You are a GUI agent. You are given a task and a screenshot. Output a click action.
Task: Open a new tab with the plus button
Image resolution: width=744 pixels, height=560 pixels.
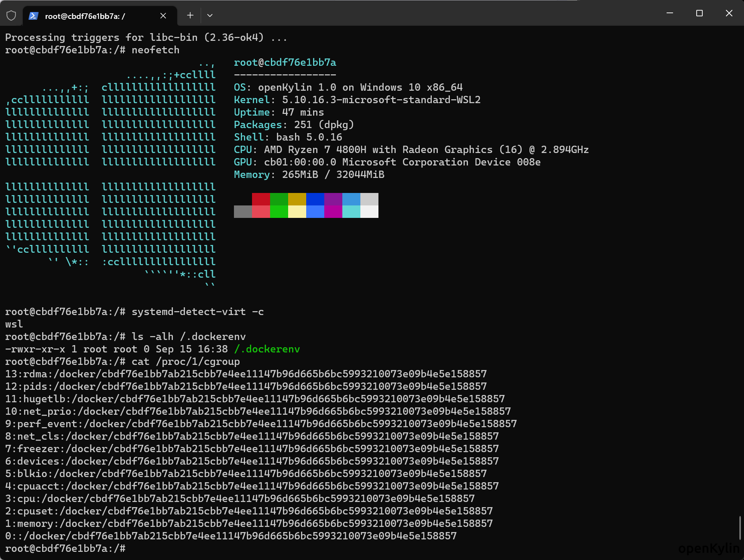[190, 15]
